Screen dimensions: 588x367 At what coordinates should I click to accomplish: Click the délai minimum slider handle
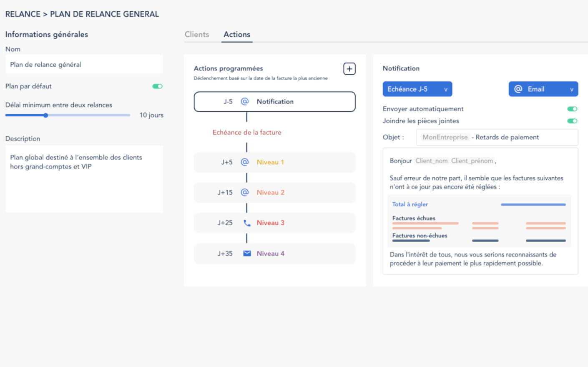[x=46, y=115]
